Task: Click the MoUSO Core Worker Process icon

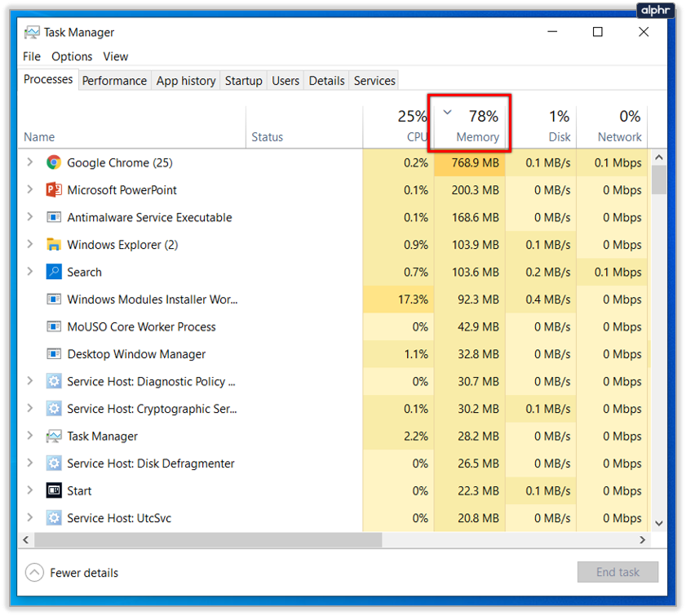Action: tap(53, 327)
